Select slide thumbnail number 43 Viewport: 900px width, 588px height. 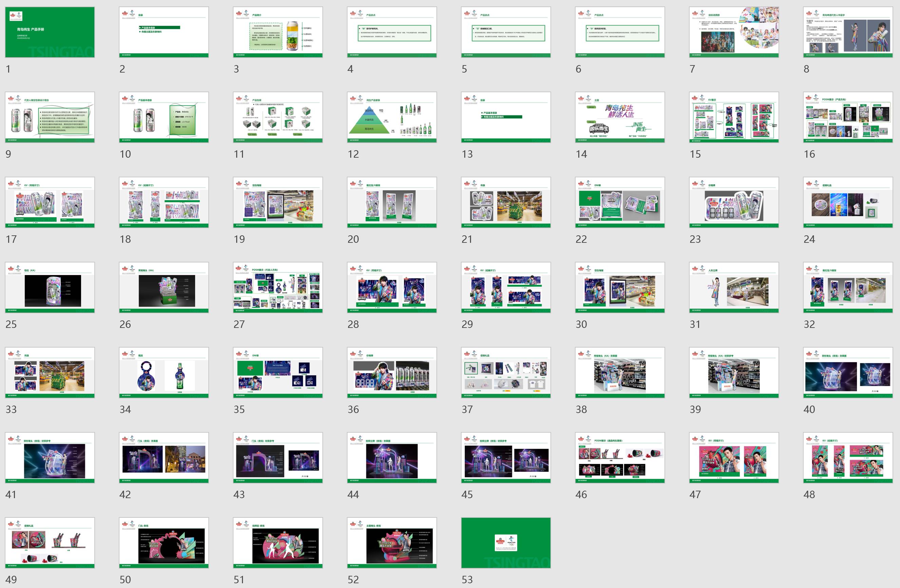pos(278,458)
